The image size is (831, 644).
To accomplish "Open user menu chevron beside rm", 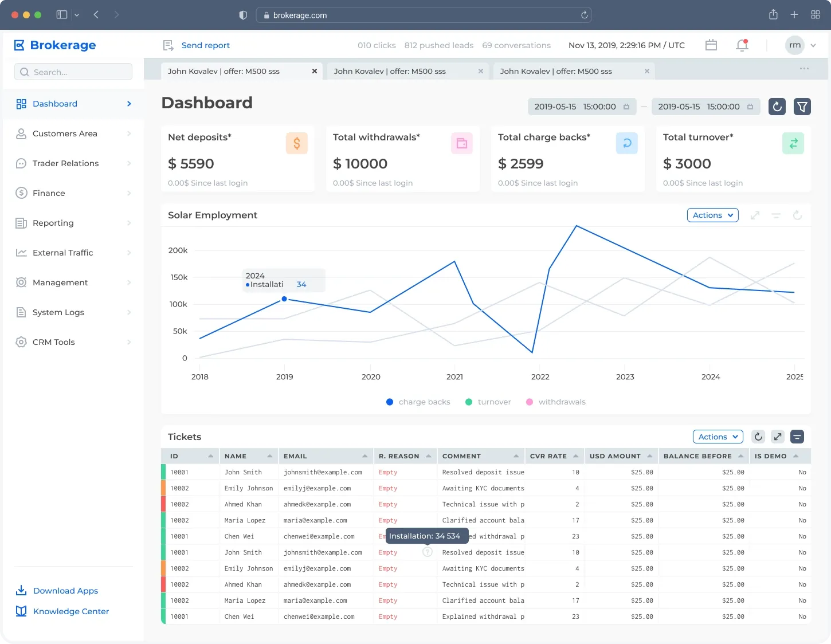I will coord(813,45).
